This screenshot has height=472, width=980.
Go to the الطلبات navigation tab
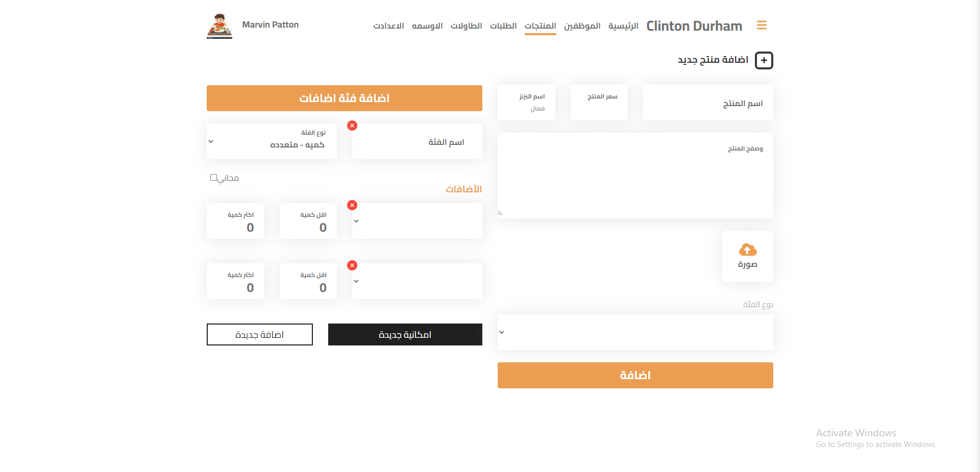pos(503,26)
